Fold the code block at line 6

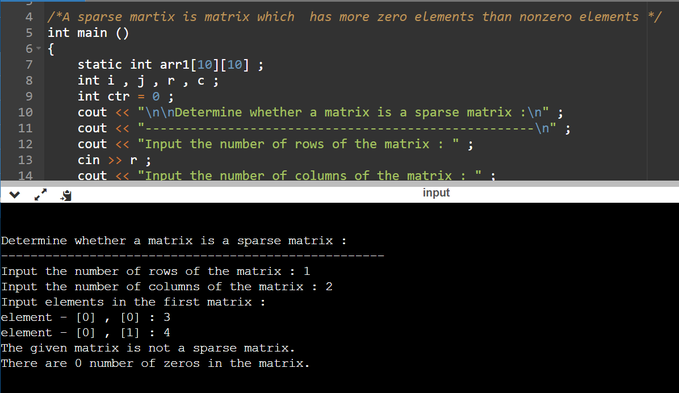pos(39,48)
